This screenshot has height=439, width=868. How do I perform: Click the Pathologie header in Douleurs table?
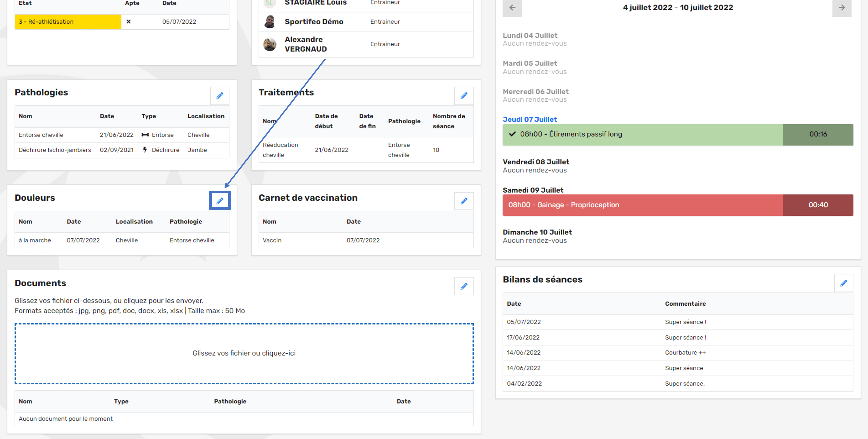pyautogui.click(x=186, y=222)
